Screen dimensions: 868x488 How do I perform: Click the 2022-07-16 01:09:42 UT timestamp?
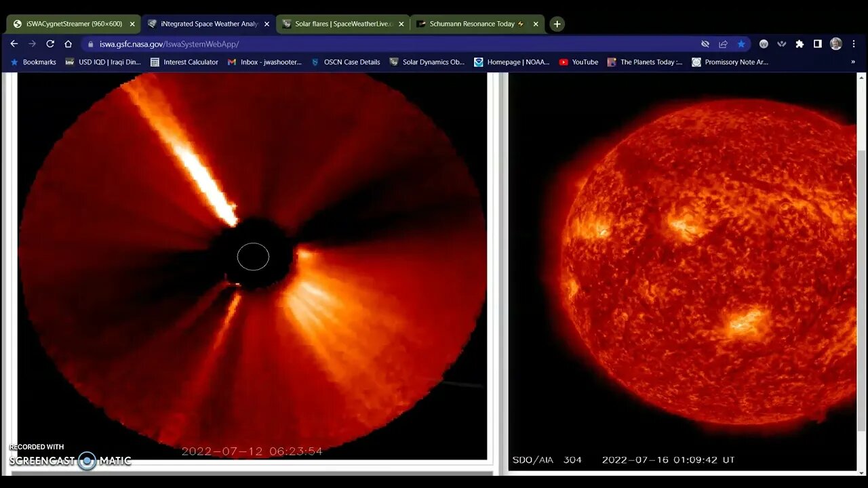coord(668,460)
